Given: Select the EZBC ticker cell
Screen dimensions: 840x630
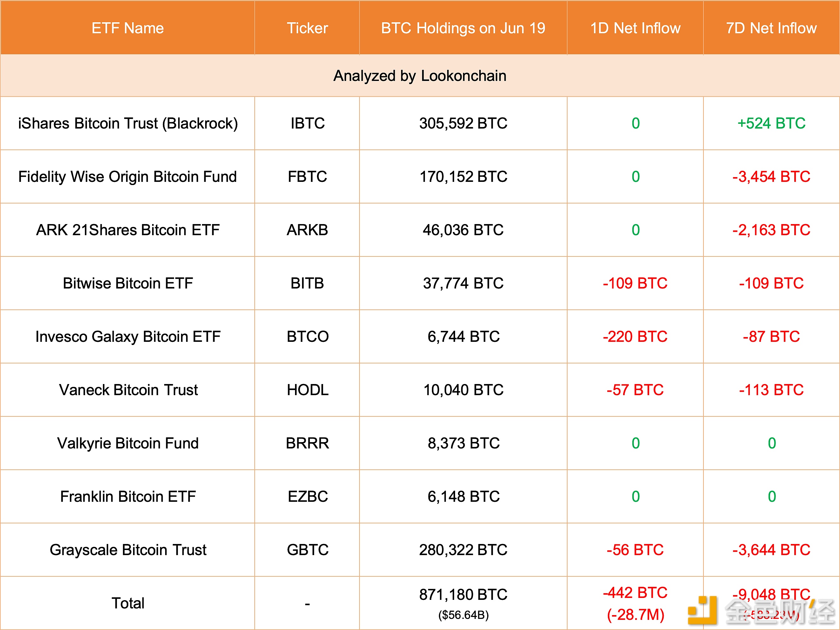Looking at the screenshot, I should pyautogui.click(x=307, y=496).
